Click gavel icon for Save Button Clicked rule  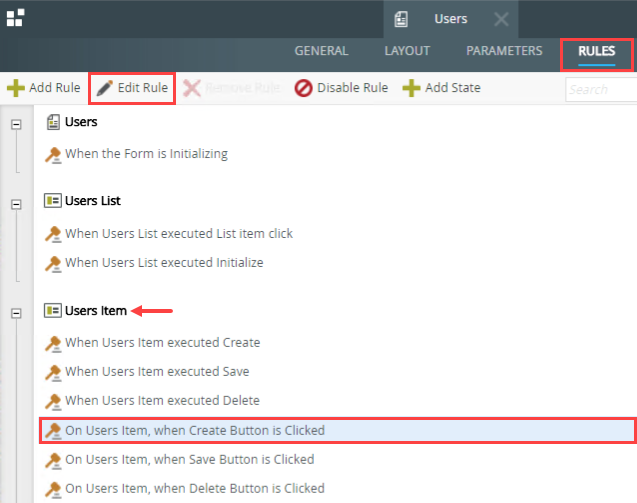(53, 460)
